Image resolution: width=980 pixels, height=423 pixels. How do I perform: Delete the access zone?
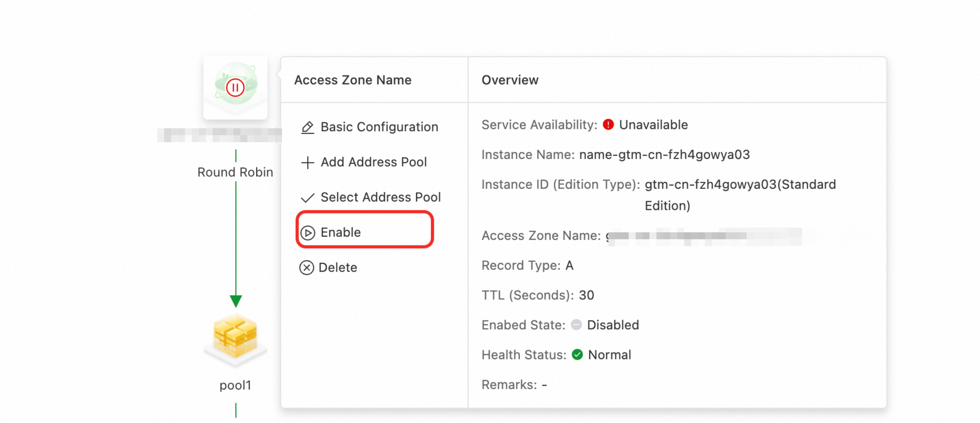click(337, 268)
